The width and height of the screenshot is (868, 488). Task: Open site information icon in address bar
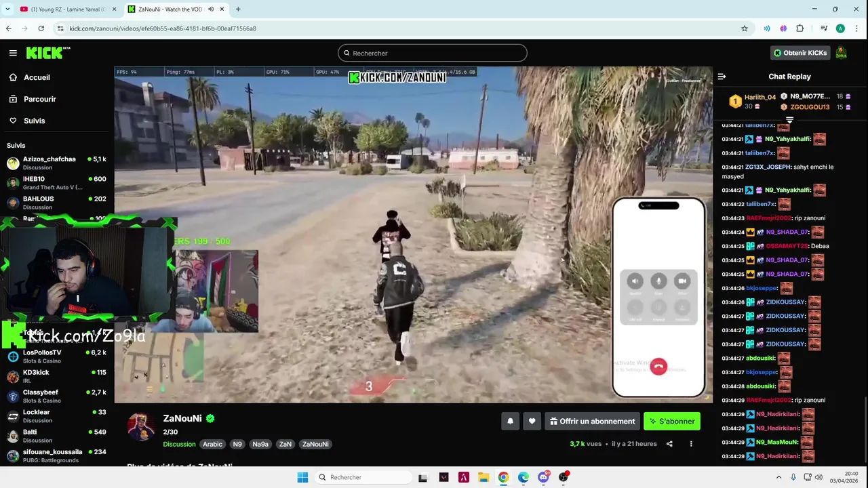pos(60,28)
